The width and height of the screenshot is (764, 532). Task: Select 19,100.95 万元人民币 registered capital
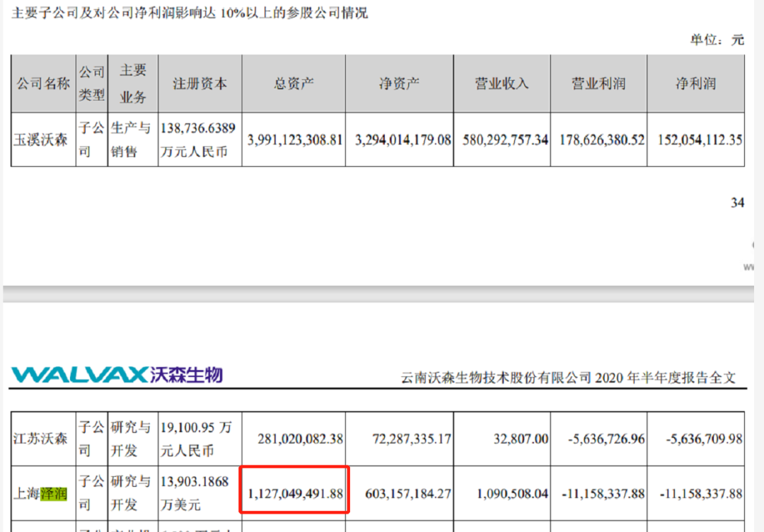tap(196, 439)
